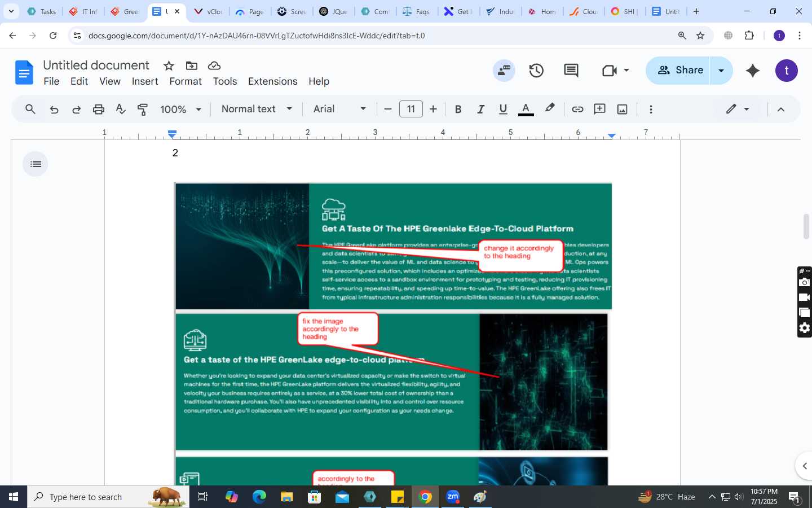
Task: Open the tab search dropdown arrow
Action: [11, 11]
